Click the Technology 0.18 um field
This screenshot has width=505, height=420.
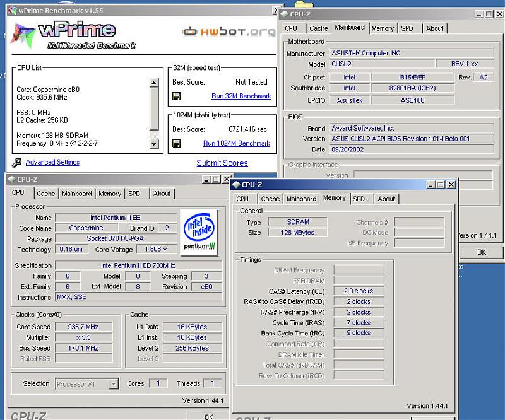click(x=71, y=249)
